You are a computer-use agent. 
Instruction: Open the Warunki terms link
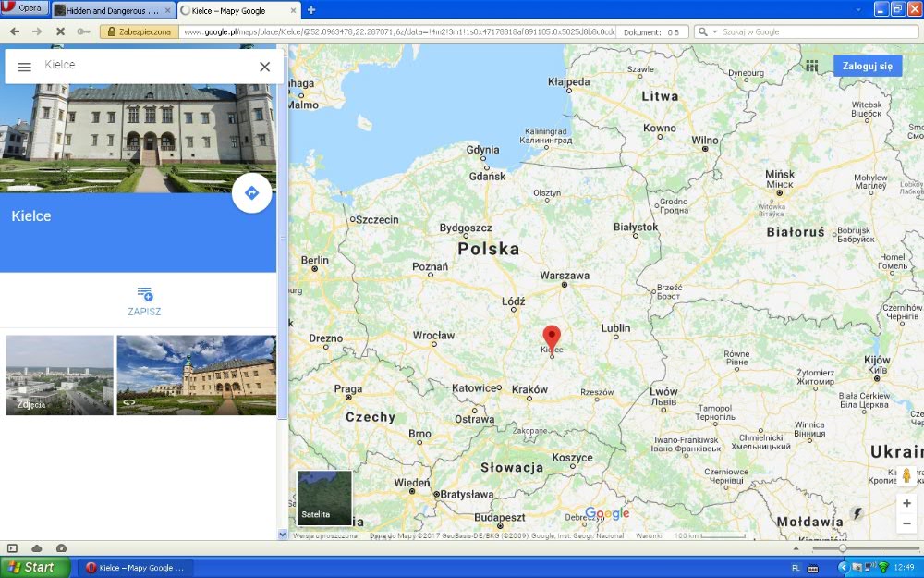(649, 535)
